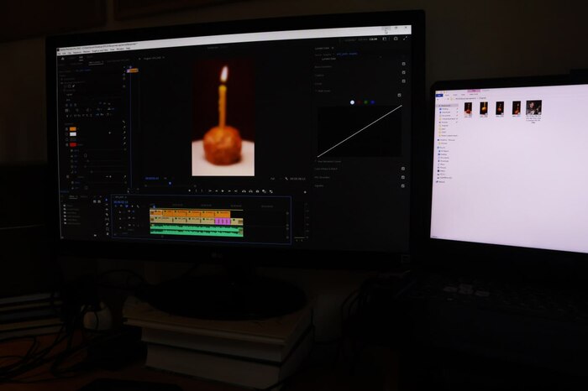Click the white Stroke color swatch
The height and width of the screenshot is (391, 588).
click(73, 134)
